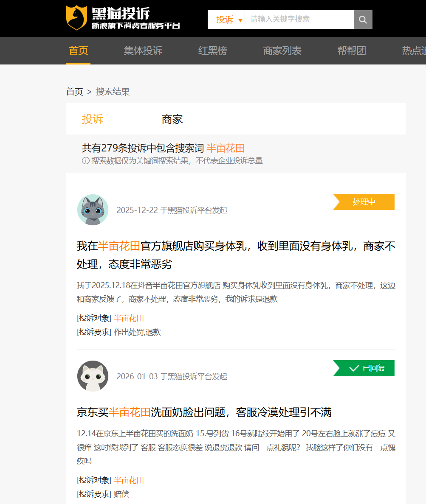Click the 首页 breadcrumb link
426x504 pixels.
pyautogui.click(x=74, y=92)
